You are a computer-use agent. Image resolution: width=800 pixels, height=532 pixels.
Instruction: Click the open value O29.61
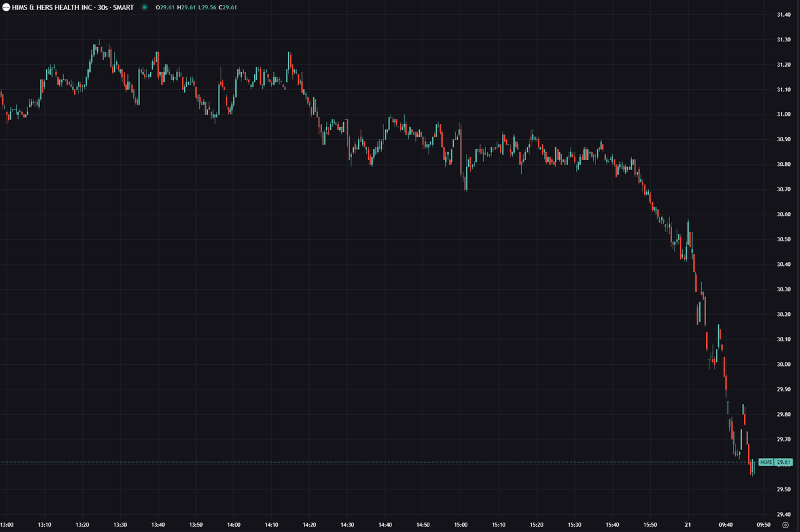pos(165,7)
